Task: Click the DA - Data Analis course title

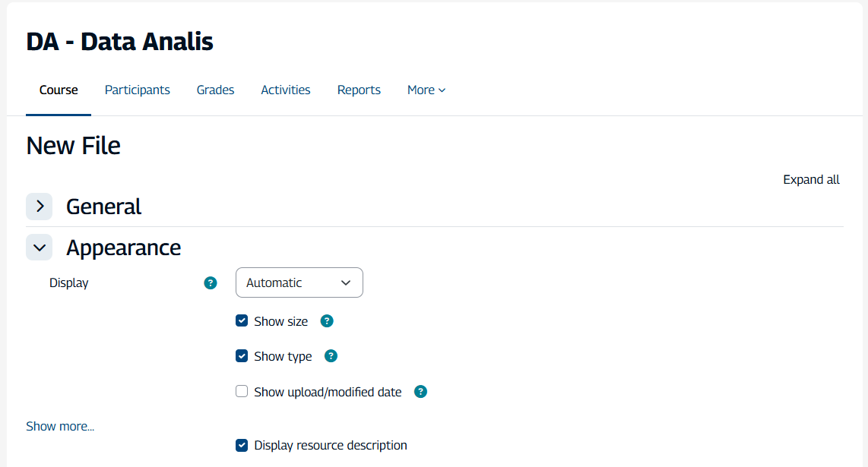Action: 119,42
